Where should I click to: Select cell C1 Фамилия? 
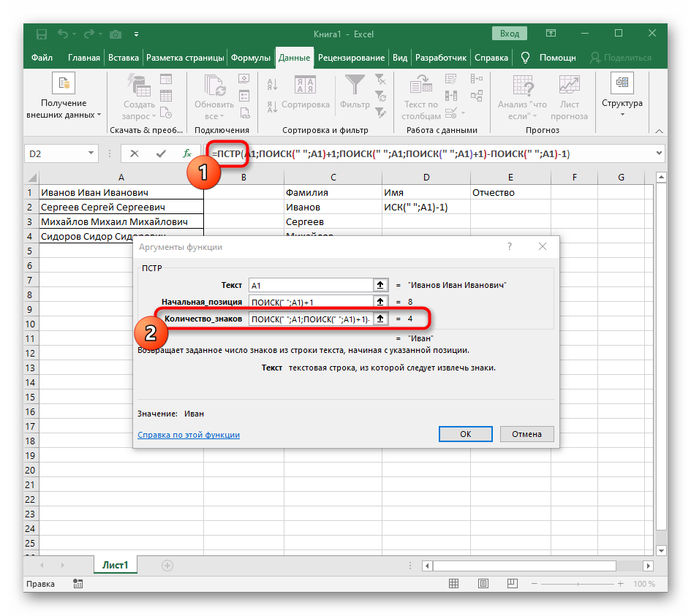[x=333, y=192]
